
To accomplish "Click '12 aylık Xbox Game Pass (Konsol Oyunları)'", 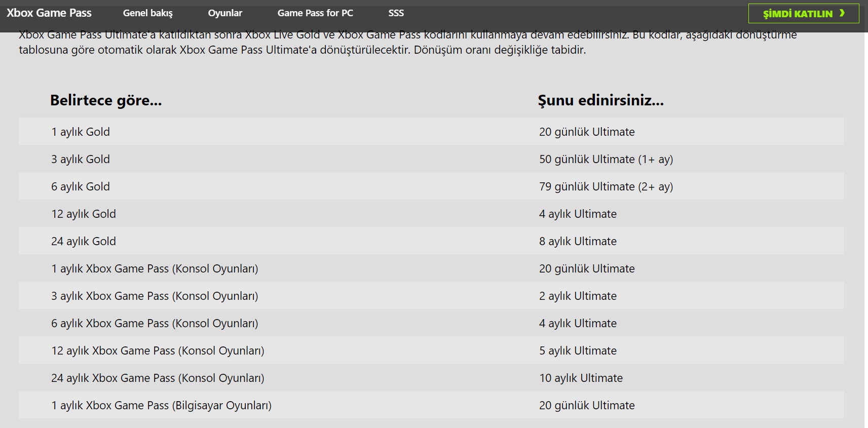I will (x=158, y=351).
